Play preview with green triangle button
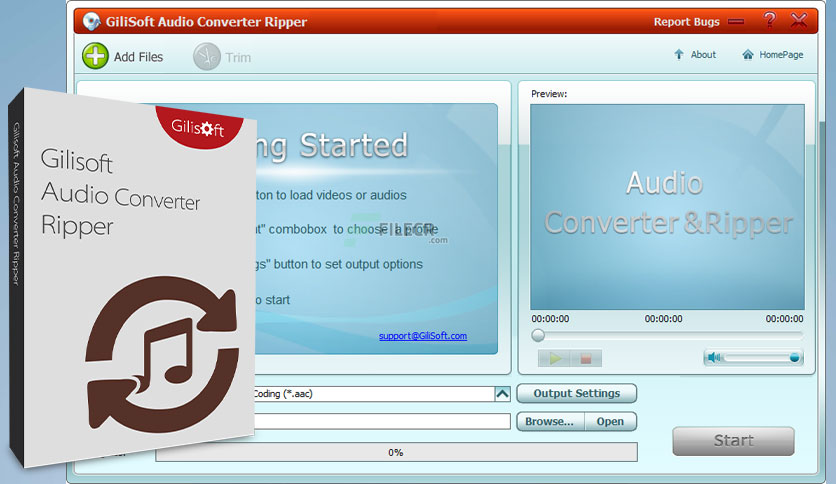Image resolution: width=836 pixels, height=484 pixels. pyautogui.click(x=554, y=358)
